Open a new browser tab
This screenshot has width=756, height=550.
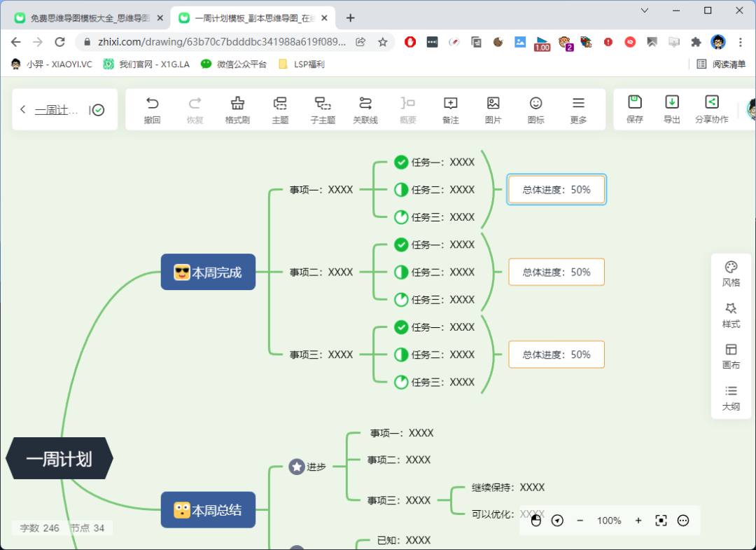351,18
